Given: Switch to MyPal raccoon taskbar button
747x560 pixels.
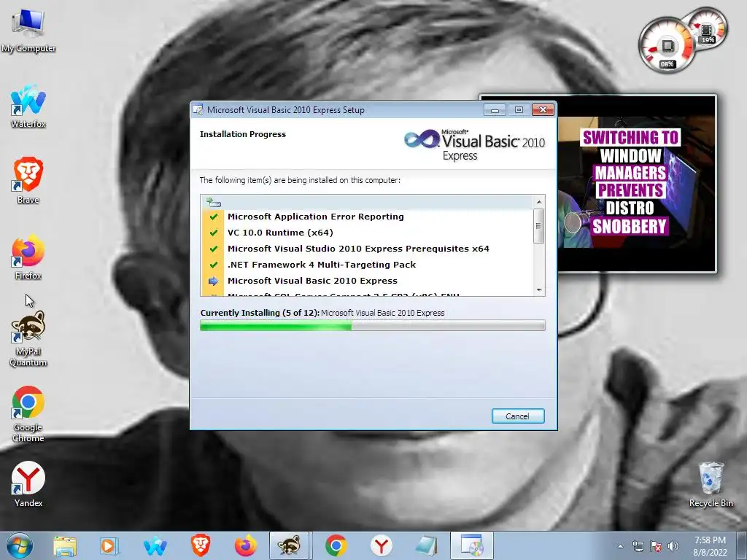Looking at the screenshot, I should [290, 546].
